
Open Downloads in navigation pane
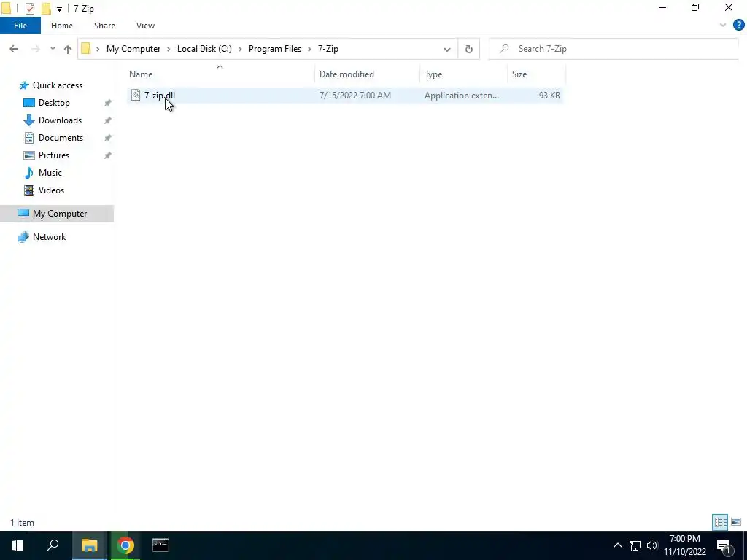60,120
